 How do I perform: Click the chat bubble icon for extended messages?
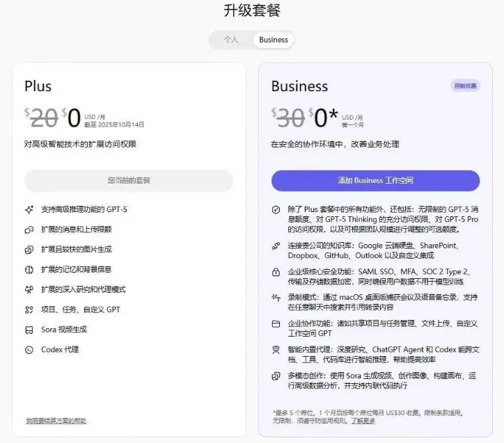(x=29, y=229)
